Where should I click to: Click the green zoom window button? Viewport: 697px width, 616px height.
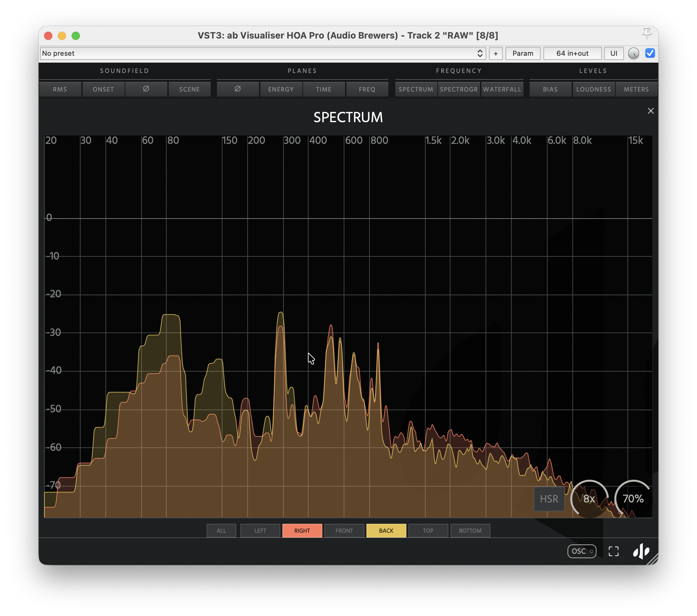(x=76, y=36)
